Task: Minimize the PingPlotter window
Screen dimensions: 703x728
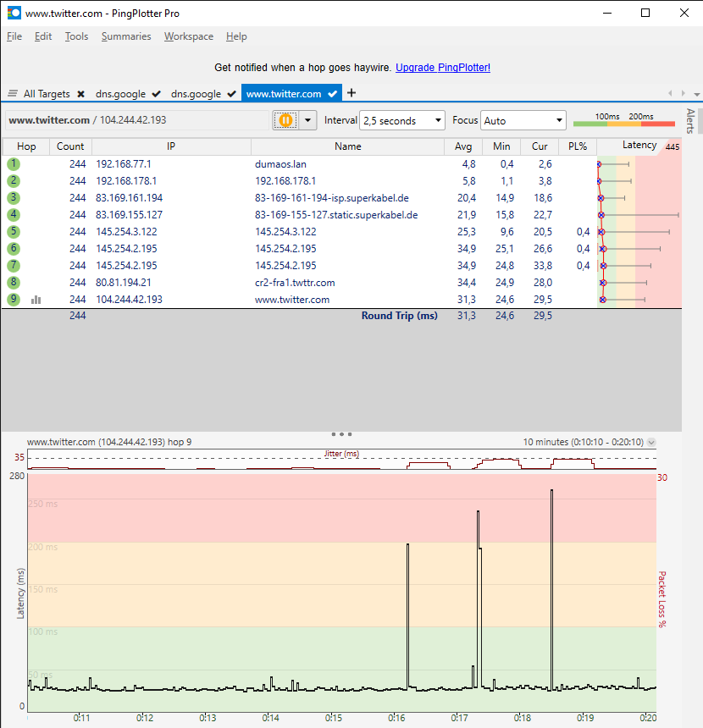Action: pyautogui.click(x=607, y=13)
